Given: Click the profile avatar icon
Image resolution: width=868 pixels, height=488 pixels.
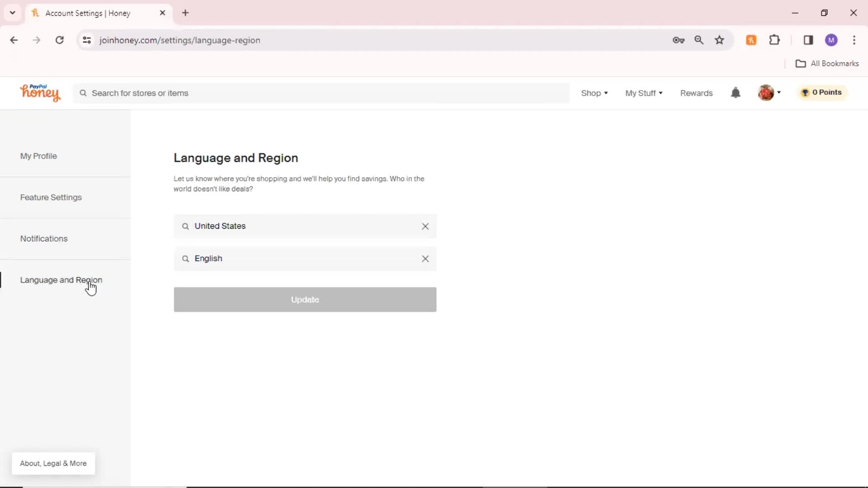Looking at the screenshot, I should (x=766, y=92).
